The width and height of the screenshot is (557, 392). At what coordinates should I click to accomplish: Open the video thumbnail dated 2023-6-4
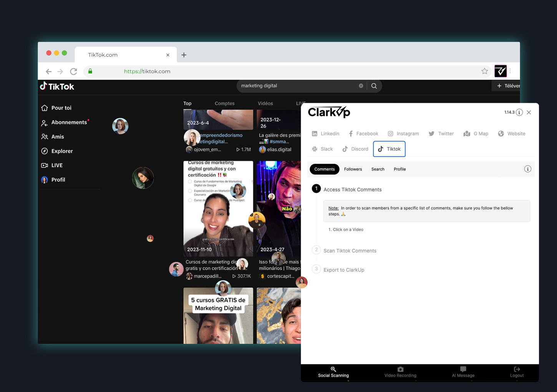tap(218, 119)
